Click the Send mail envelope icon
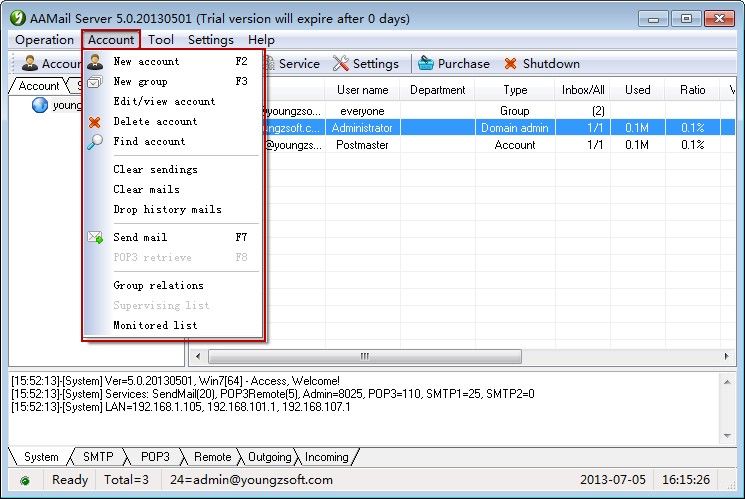Viewport: 745px width, 499px height. 95,237
